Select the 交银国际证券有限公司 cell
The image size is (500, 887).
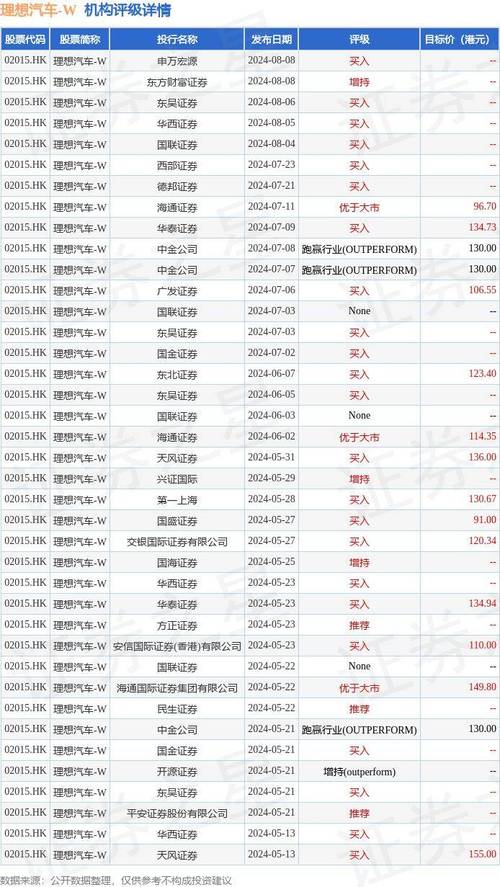coord(177,542)
